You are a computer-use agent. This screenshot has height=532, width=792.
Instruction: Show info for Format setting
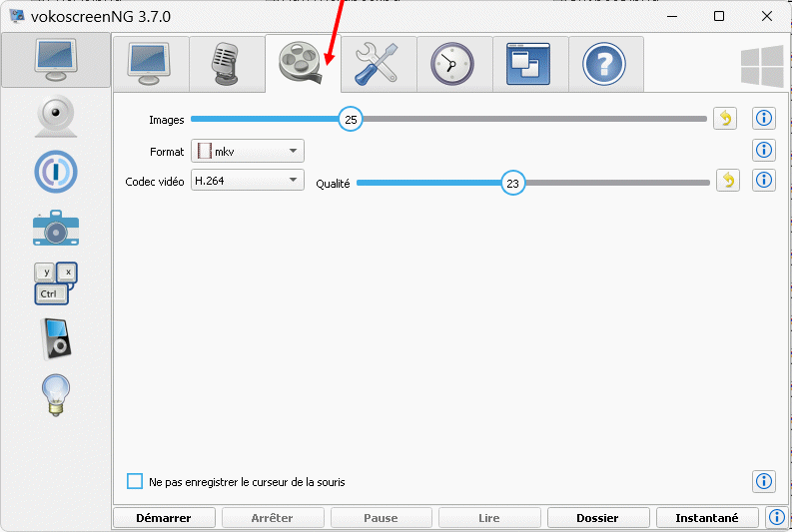point(764,150)
